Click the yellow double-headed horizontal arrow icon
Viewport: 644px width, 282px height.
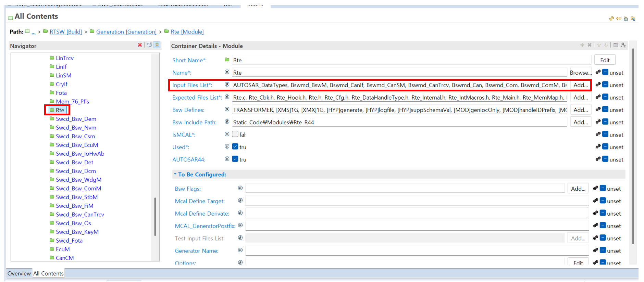(619, 18)
